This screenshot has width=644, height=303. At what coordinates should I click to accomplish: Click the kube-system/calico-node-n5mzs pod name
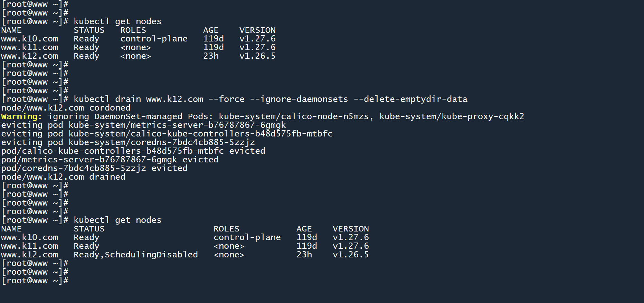[294, 116]
